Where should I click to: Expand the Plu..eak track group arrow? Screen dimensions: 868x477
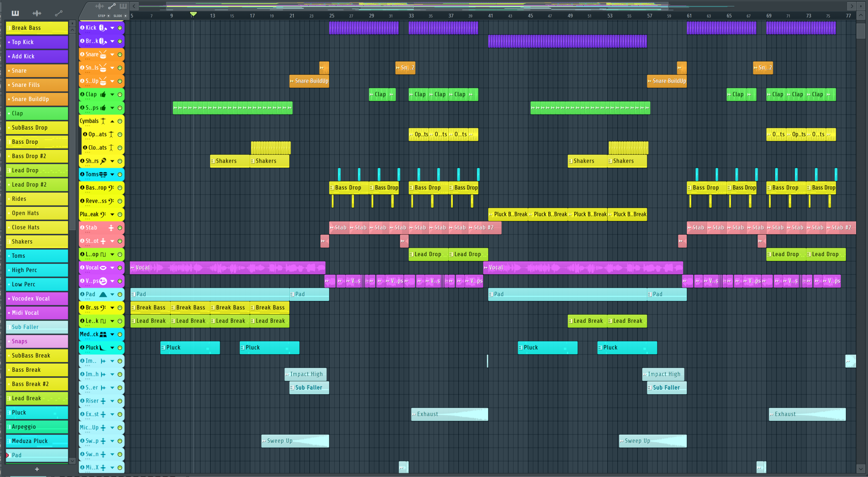[112, 214]
